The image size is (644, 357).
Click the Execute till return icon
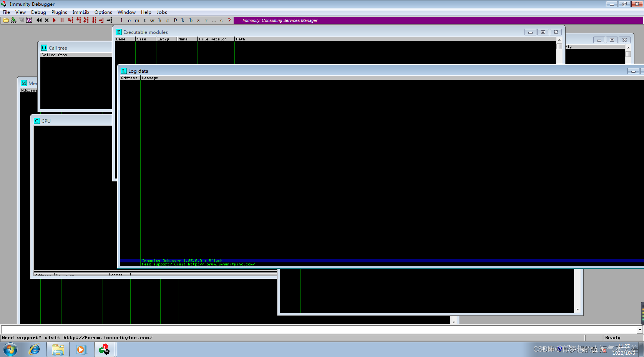(101, 20)
